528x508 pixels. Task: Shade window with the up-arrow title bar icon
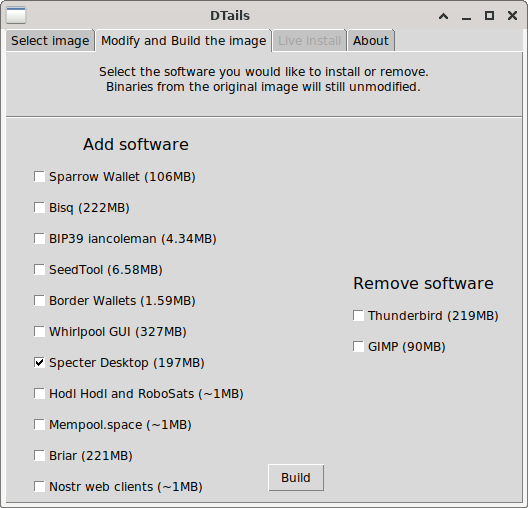(443, 15)
